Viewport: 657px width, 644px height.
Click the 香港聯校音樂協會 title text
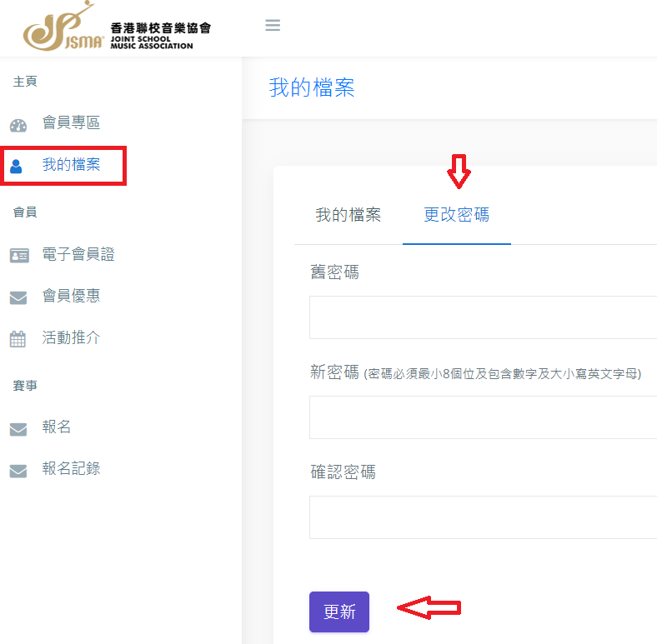coord(160,27)
